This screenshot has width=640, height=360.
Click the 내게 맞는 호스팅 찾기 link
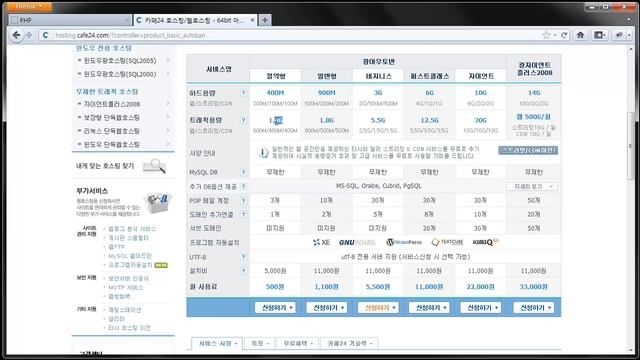pos(105,166)
